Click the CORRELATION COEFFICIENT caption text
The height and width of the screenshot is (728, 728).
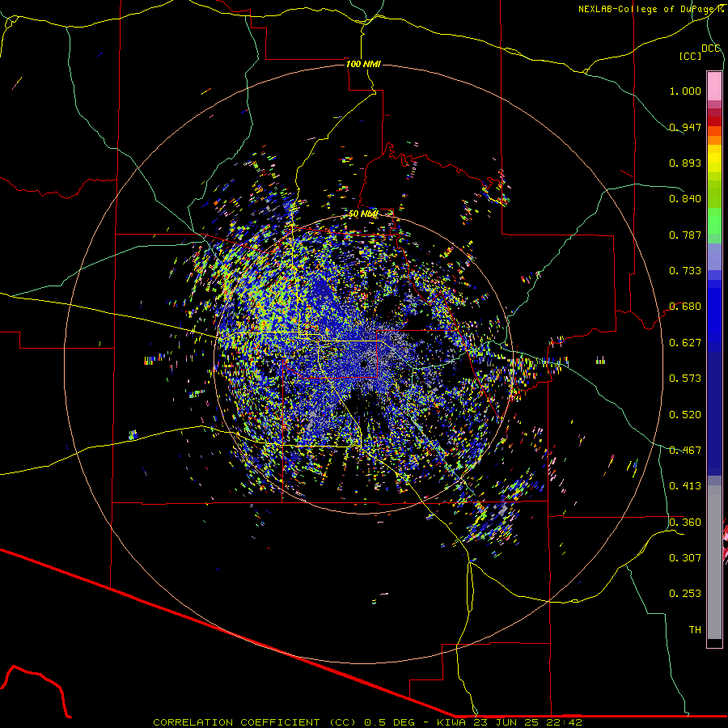(x=236, y=722)
